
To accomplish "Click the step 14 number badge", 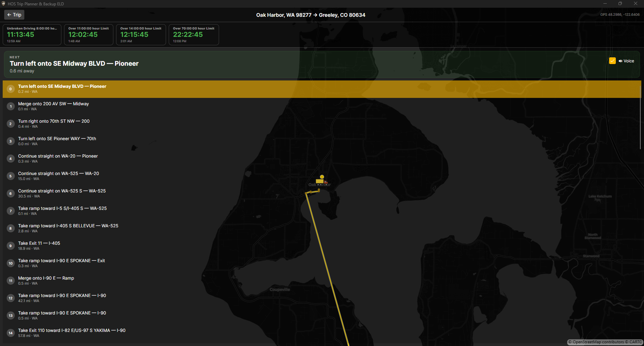I will [x=11, y=333].
